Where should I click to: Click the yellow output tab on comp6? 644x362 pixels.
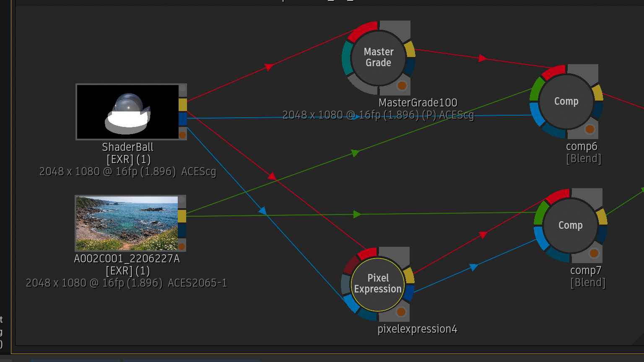pos(598,93)
